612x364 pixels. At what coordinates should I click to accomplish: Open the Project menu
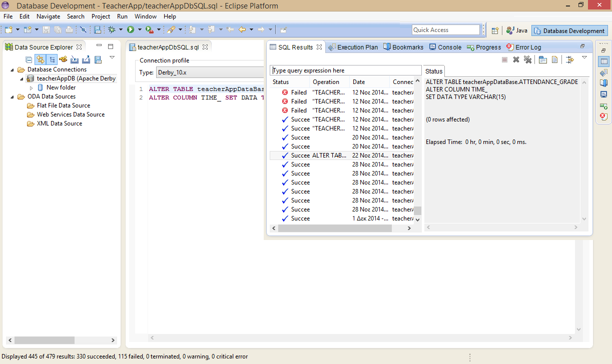101,16
